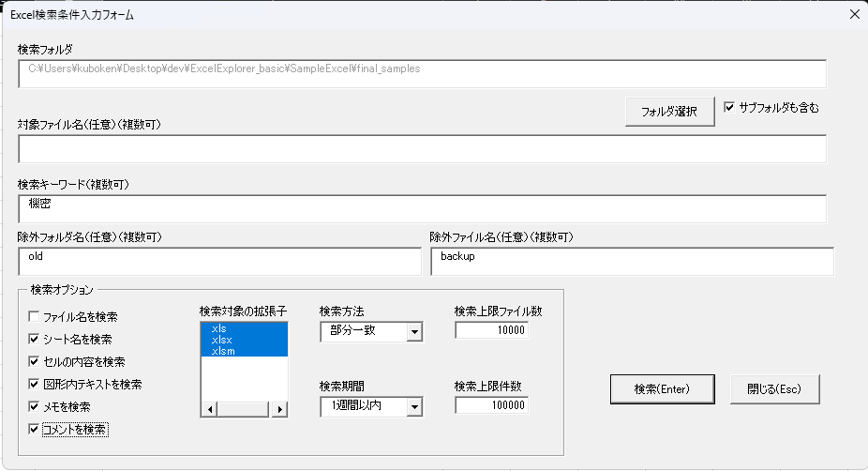
Task: Start search with 検索(Enter) button
Action: click(x=662, y=389)
